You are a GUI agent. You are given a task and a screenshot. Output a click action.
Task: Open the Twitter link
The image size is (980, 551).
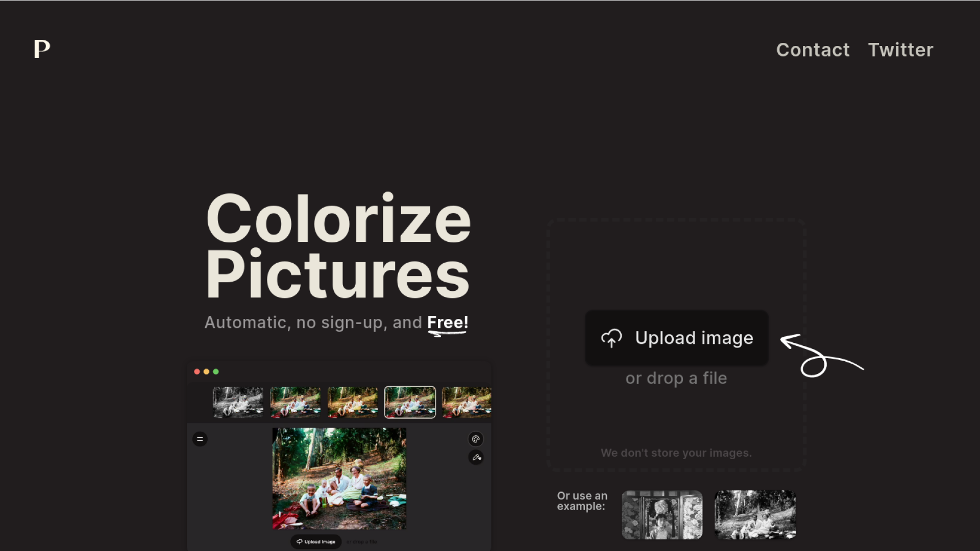pos(901,50)
